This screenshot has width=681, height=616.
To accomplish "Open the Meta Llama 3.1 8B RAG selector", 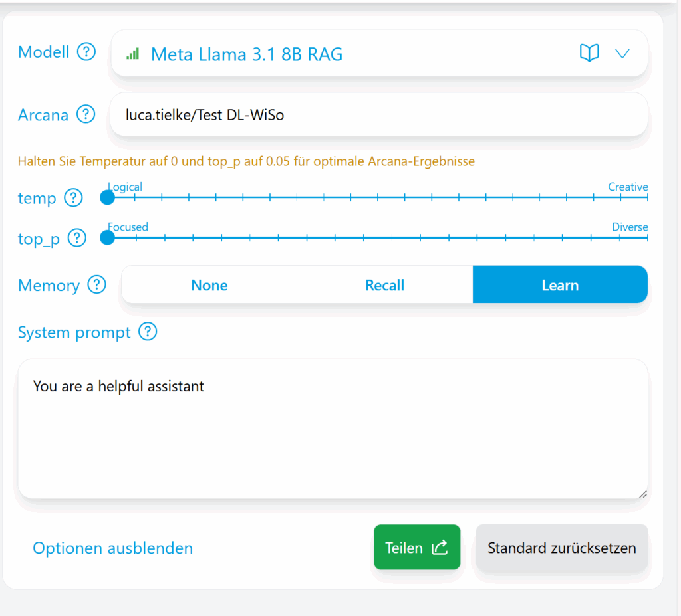I will pos(379,53).
